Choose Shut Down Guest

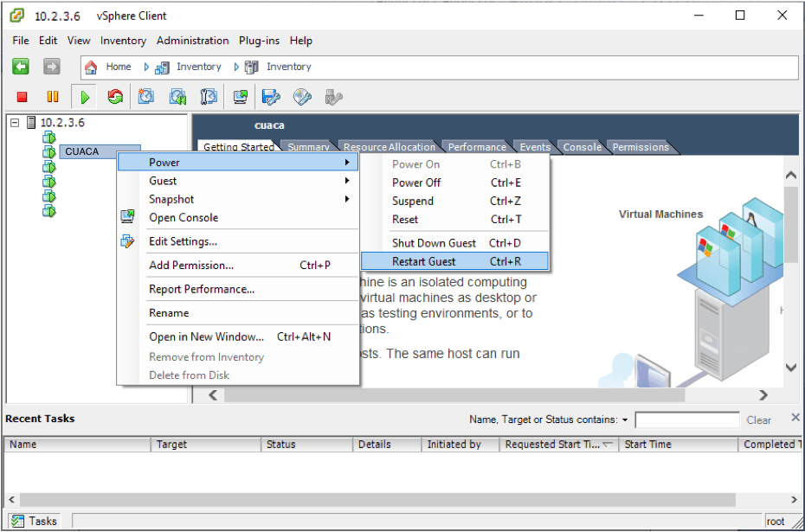[454, 243]
